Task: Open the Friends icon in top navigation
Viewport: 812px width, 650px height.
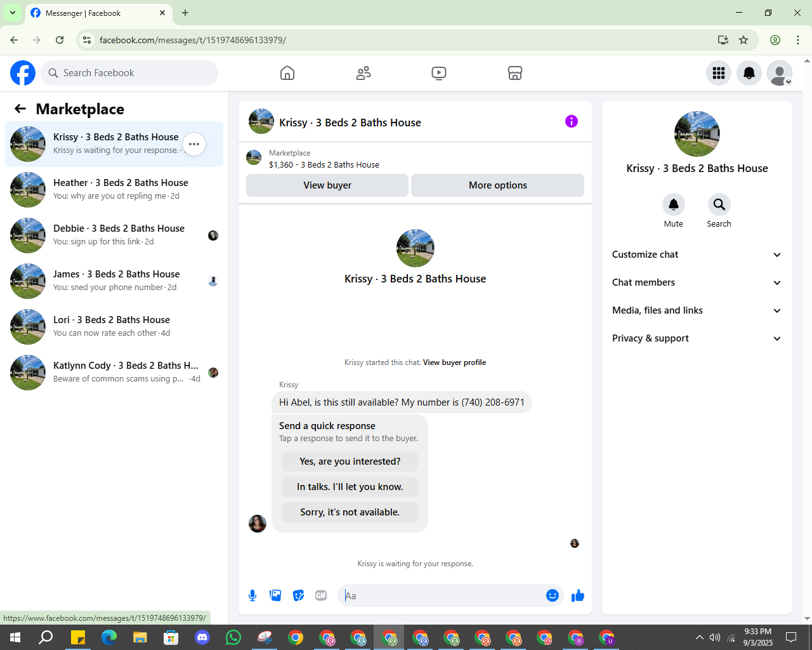Action: point(363,73)
